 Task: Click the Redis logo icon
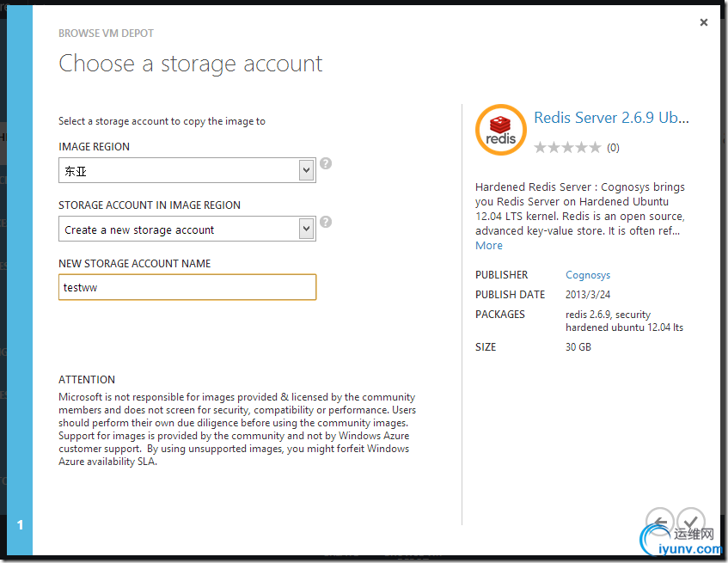500,130
